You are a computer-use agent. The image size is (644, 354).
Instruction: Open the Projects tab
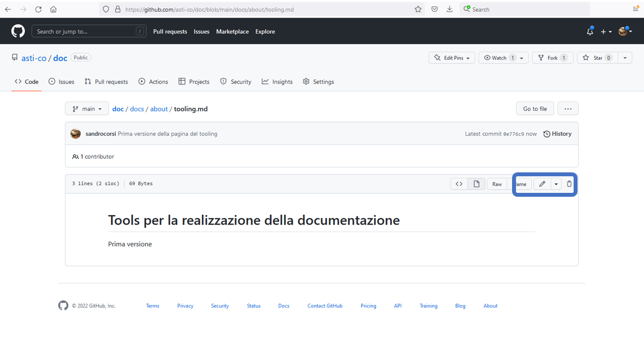click(194, 82)
